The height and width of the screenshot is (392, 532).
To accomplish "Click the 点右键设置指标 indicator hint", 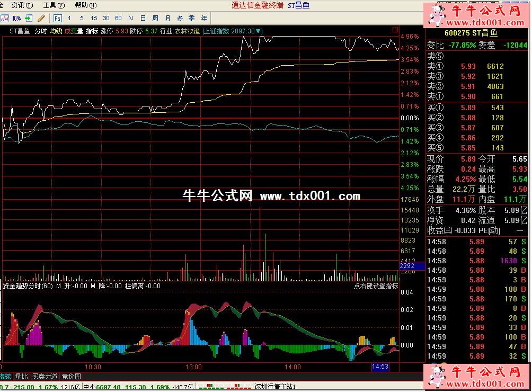I will tap(376, 286).
